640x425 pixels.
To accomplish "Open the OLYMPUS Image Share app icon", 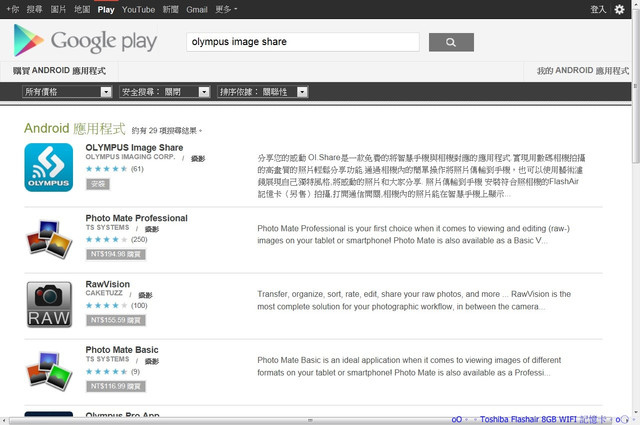I will (49, 167).
